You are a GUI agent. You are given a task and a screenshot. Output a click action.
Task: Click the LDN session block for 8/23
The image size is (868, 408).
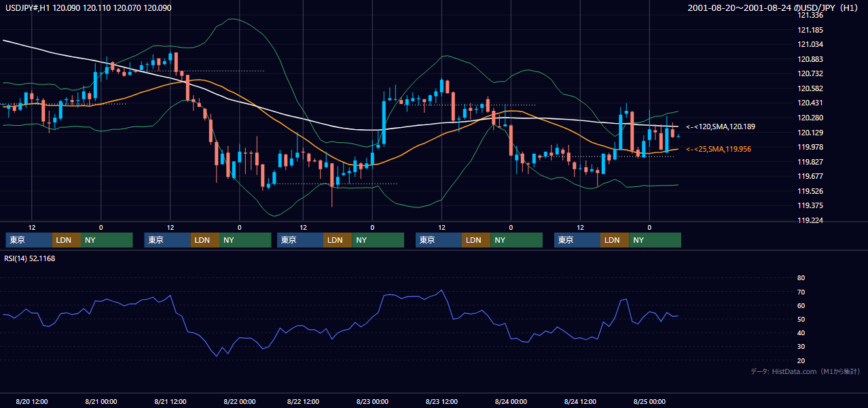[x=476, y=240]
